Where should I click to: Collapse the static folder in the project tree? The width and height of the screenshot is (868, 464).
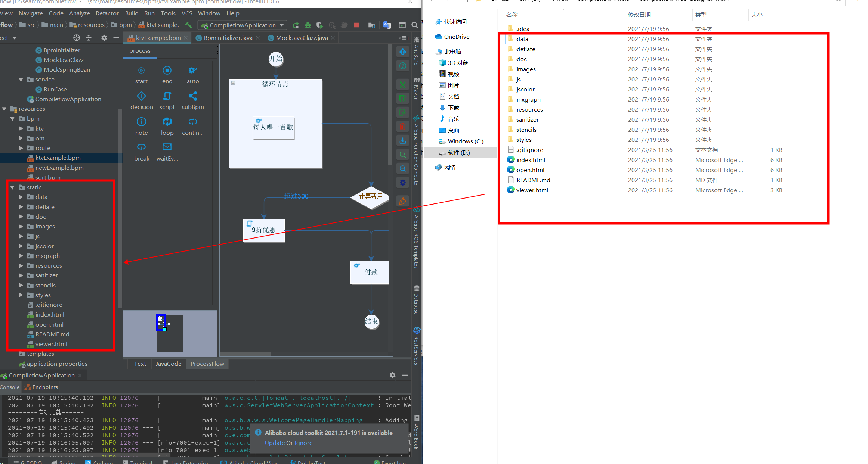(12, 187)
